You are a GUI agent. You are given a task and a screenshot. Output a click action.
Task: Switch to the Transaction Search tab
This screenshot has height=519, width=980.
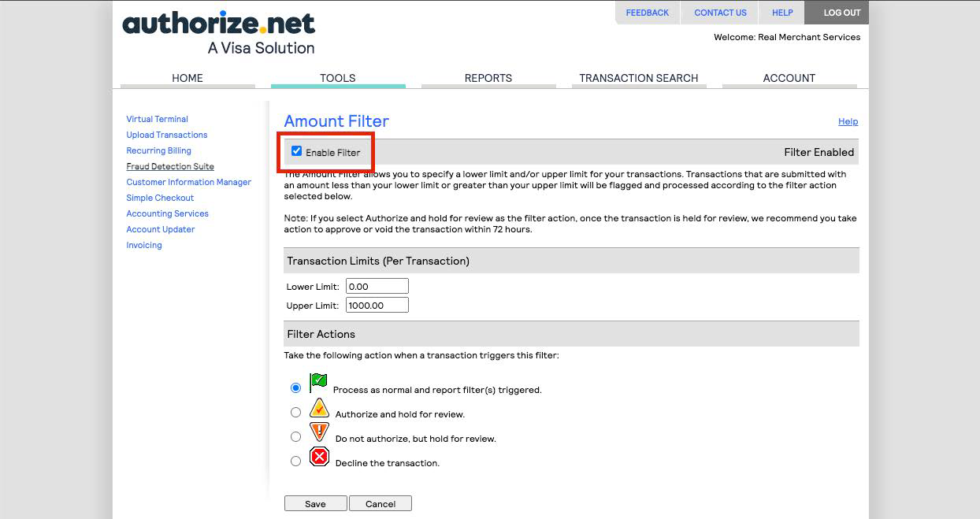click(638, 78)
